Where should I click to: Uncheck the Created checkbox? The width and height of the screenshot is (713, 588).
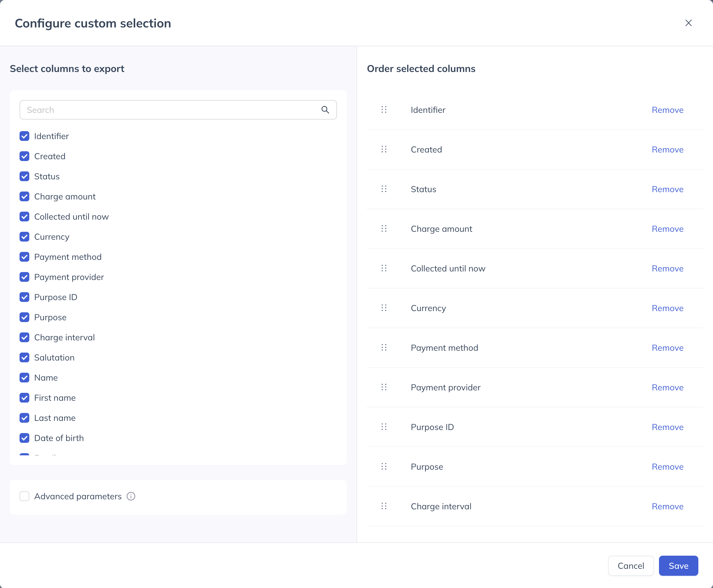pos(24,156)
